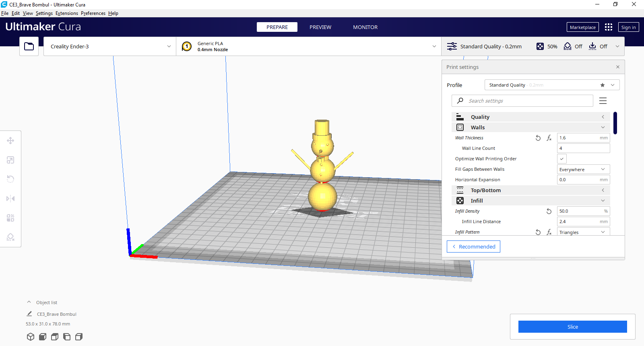Reset Wall Thickness to default value
The width and height of the screenshot is (644, 346).
click(x=538, y=138)
